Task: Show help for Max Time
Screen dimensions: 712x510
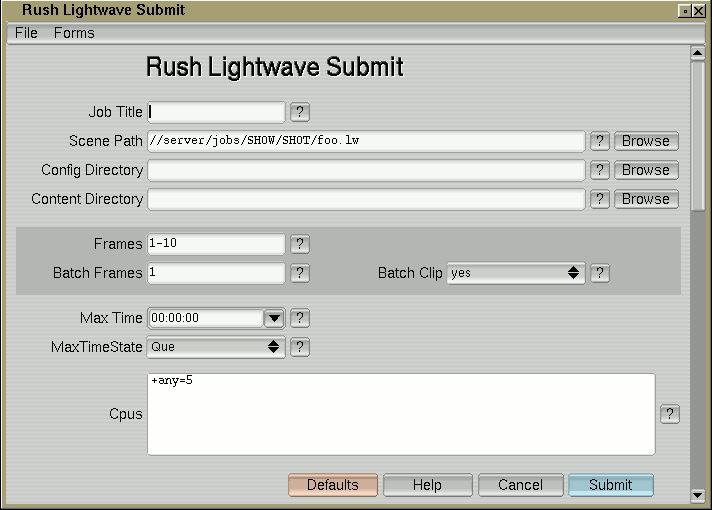Action: (300, 318)
